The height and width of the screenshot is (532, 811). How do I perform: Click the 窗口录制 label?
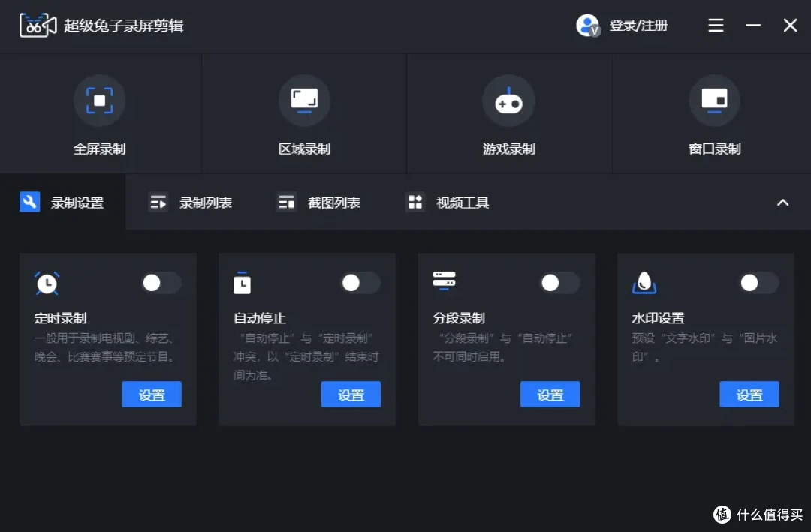(714, 149)
